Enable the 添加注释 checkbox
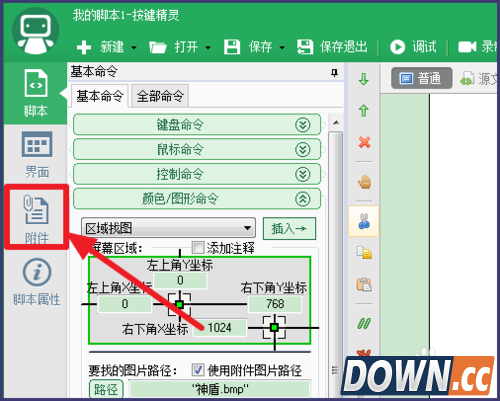Screen dimensions: 500x401 click(x=198, y=248)
